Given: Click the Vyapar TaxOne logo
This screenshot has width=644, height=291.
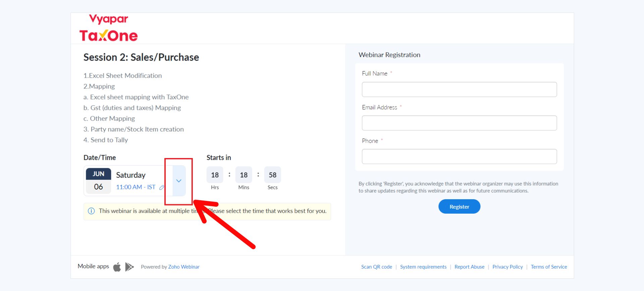Looking at the screenshot, I should click(108, 28).
